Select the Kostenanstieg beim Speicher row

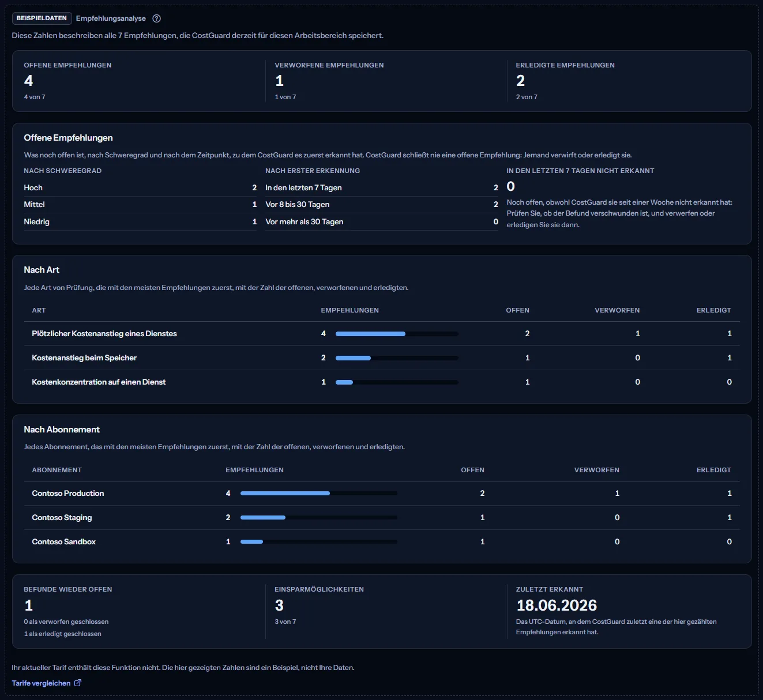[382, 358]
